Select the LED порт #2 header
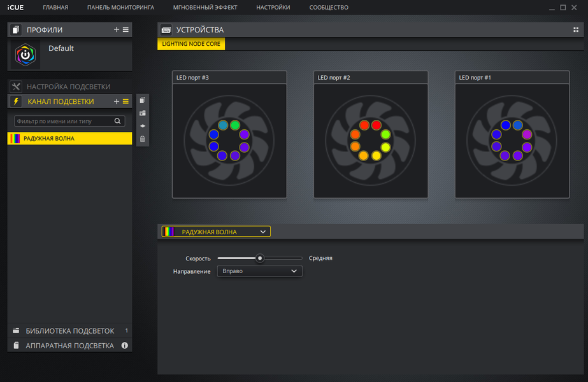 pyautogui.click(x=371, y=78)
